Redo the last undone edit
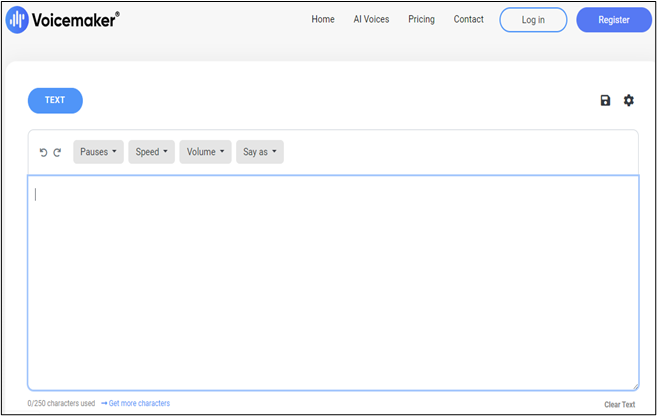Image resolution: width=657 pixels, height=416 pixels. point(57,152)
